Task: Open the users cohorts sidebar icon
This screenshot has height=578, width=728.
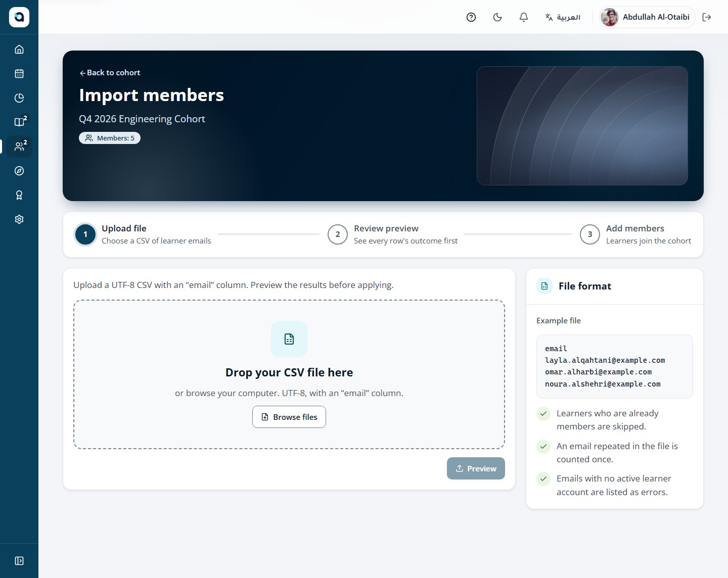Action: [x=19, y=147]
